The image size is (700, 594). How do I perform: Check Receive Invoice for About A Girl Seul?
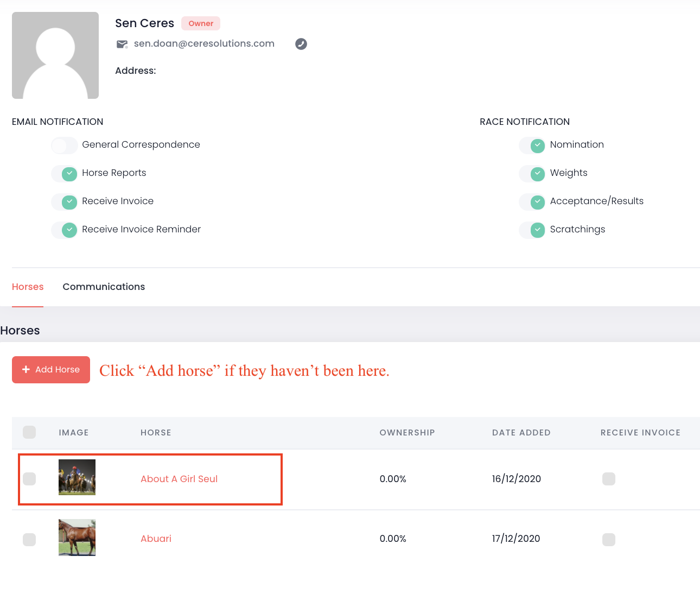(609, 479)
